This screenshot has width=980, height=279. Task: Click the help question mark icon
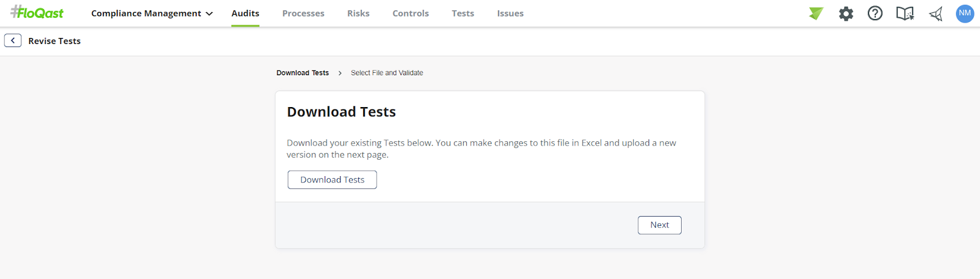(x=875, y=13)
